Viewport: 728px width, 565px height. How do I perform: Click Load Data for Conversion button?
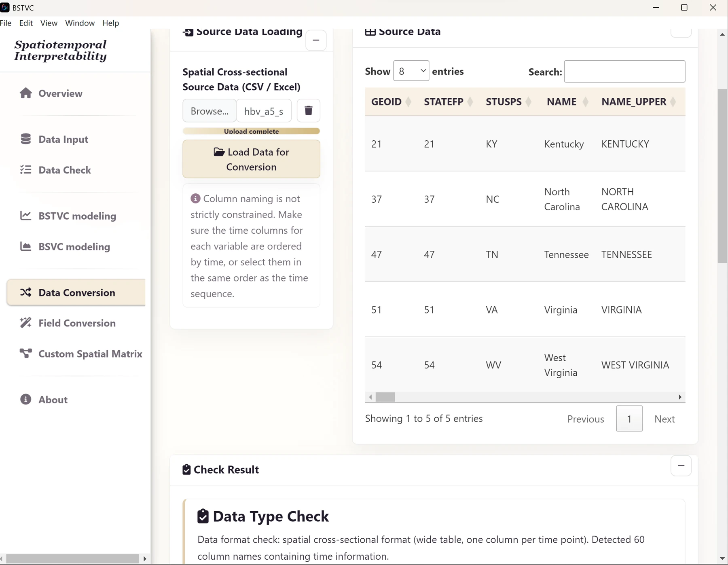251,159
